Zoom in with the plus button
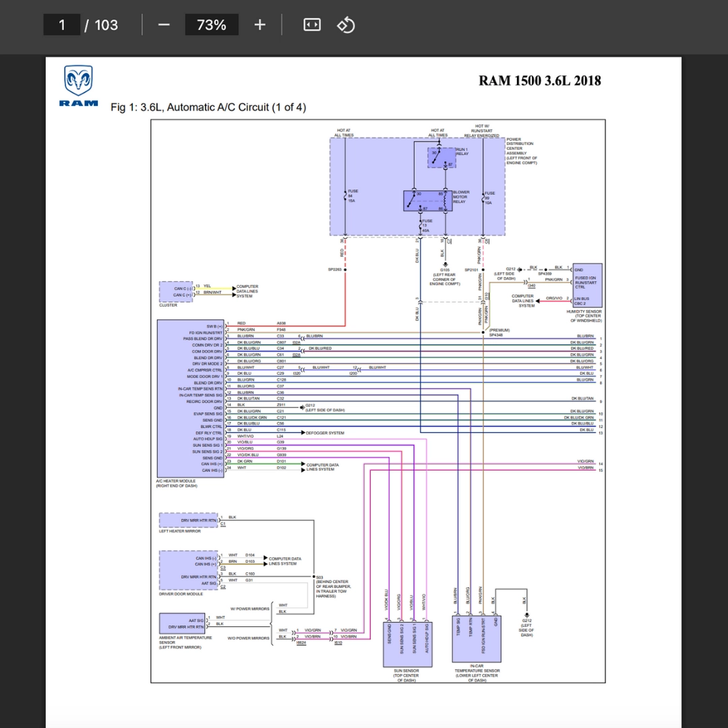The image size is (728, 728). pyautogui.click(x=260, y=25)
